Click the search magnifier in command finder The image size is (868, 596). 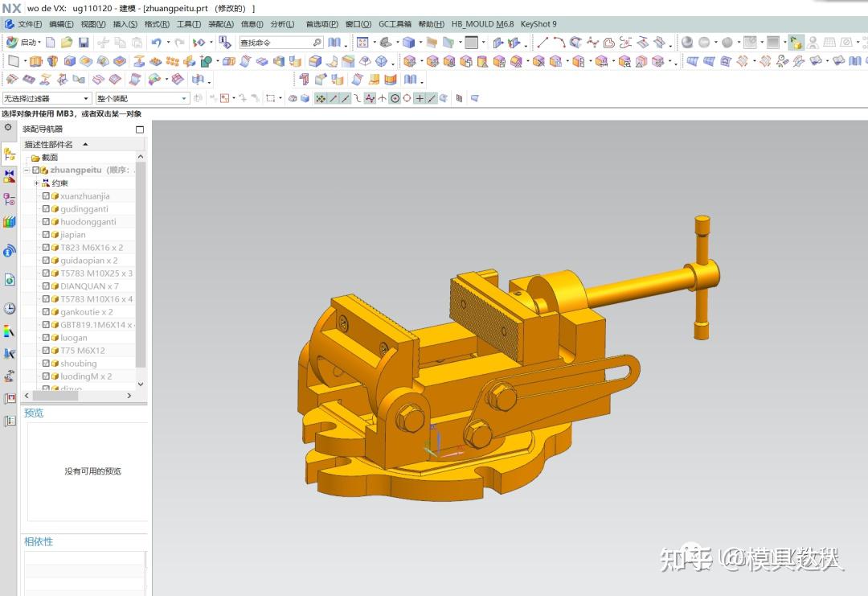317,42
